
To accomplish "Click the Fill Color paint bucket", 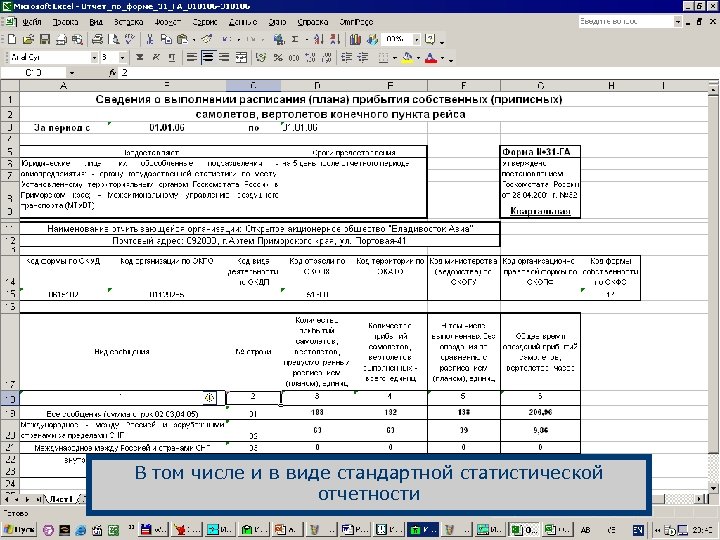I will pos(407,57).
